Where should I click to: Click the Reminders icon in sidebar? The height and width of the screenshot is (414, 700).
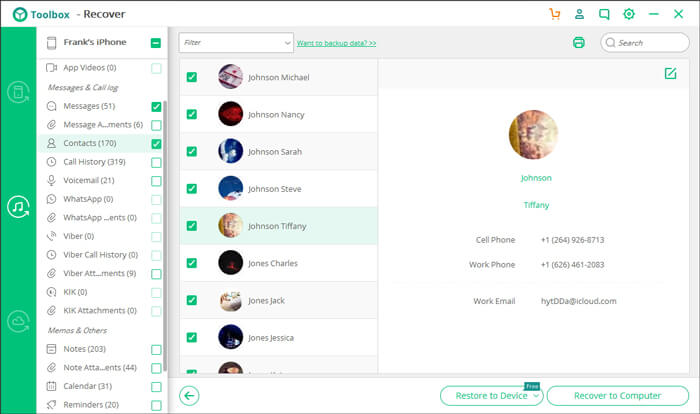(x=51, y=405)
